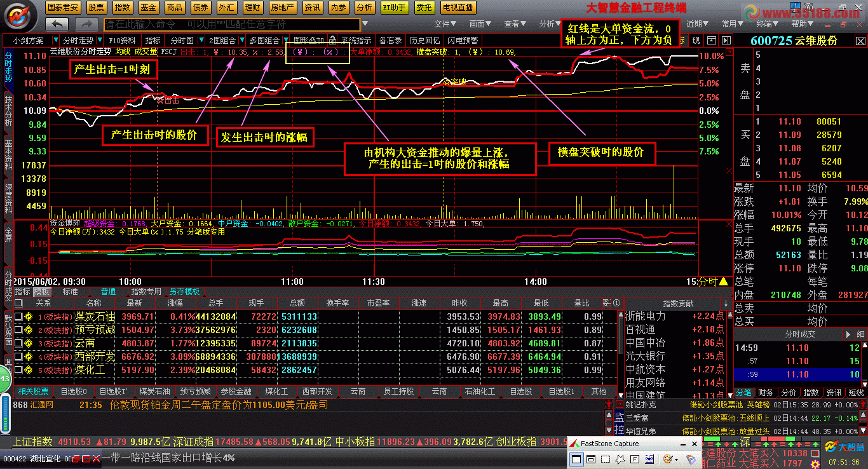Switch to 财务 tab in right panel
Image resolution: width=868 pixels, height=469 pixels.
(766, 393)
